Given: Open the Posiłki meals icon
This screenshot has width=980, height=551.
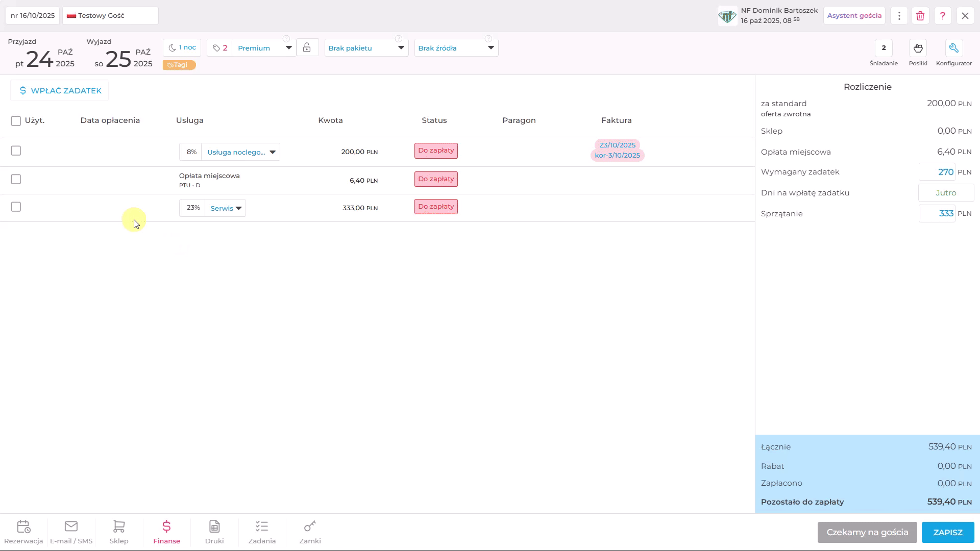Looking at the screenshot, I should point(918,48).
